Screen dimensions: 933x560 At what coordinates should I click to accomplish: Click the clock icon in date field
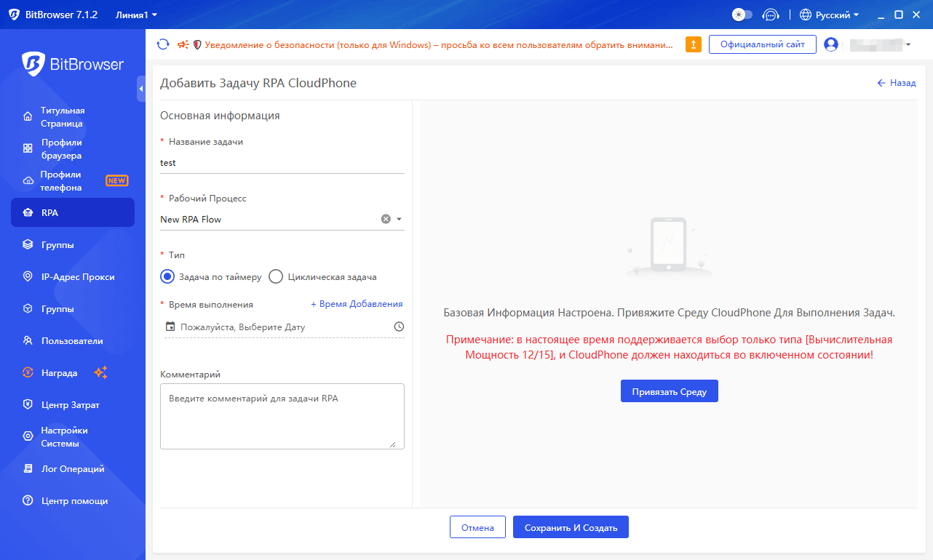[x=399, y=327]
